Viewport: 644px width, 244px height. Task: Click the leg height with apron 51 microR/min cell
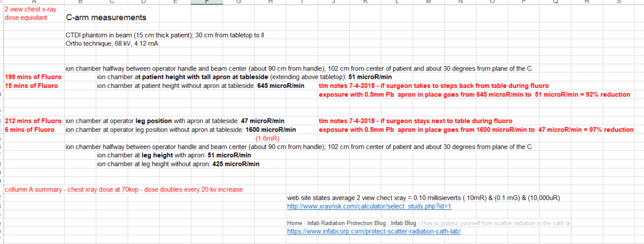click(174, 155)
